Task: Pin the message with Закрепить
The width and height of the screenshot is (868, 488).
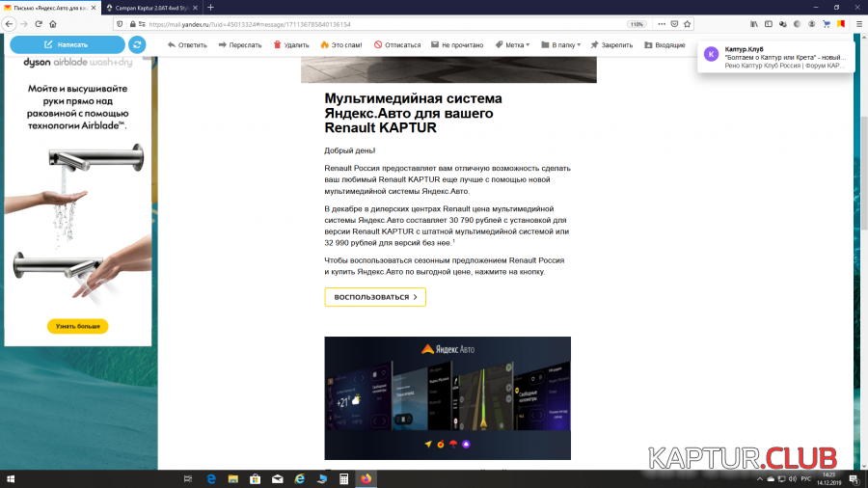Action: point(610,44)
